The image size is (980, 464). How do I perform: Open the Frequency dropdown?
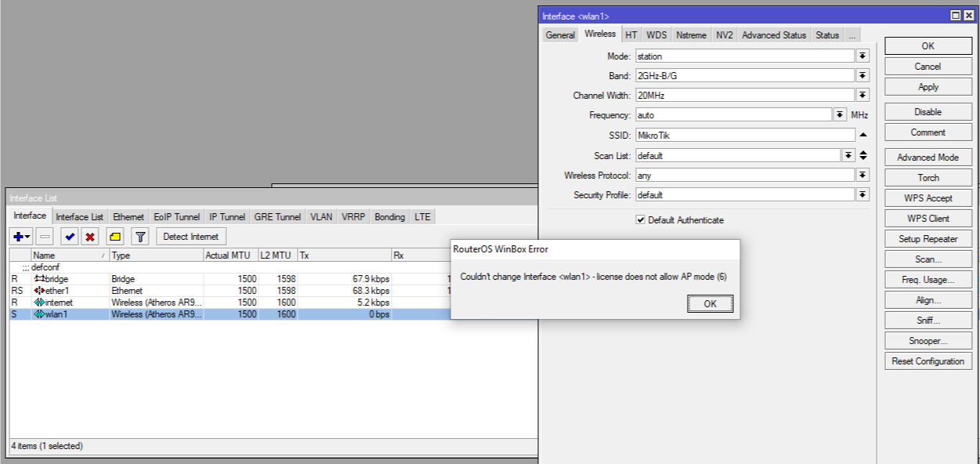pyautogui.click(x=840, y=115)
